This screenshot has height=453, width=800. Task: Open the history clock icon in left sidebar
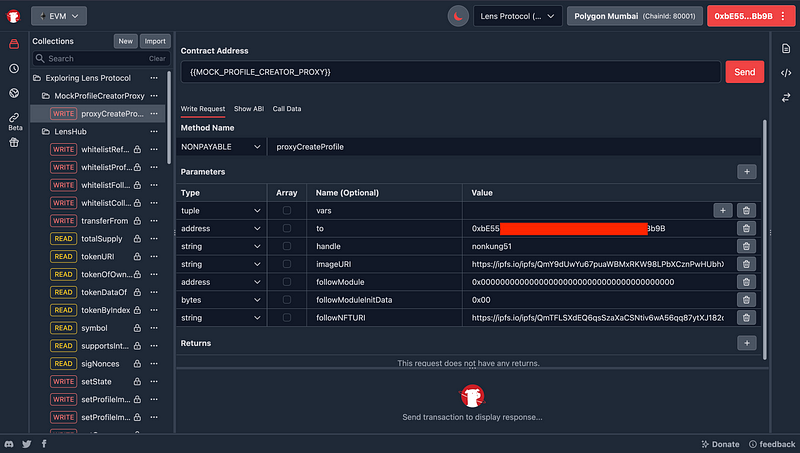[14, 68]
